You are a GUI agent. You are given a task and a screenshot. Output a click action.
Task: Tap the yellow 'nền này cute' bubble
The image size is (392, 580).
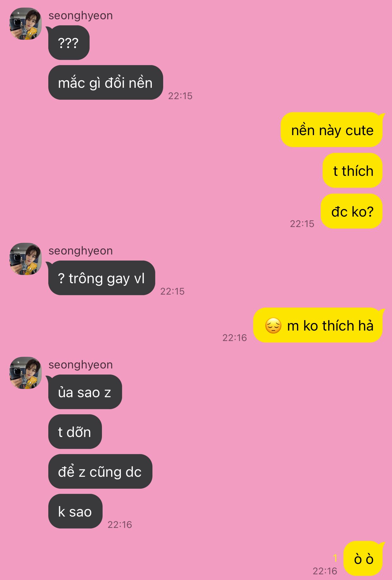point(332,130)
